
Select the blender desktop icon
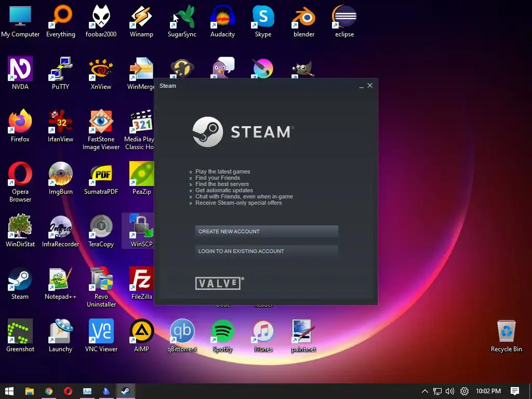(303, 21)
